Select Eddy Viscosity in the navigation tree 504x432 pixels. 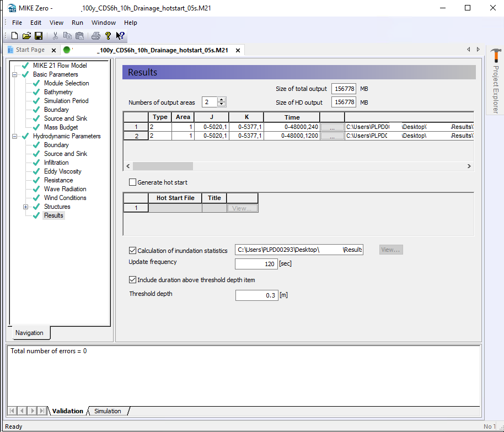click(62, 171)
